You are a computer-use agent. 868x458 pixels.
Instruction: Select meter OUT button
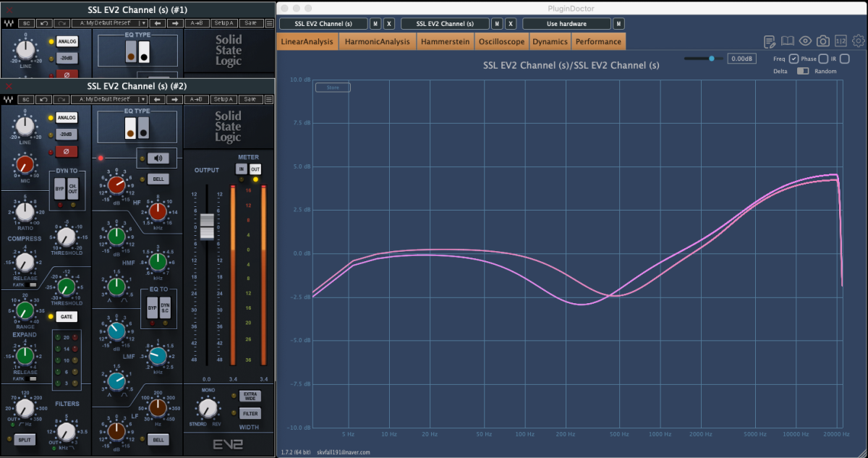tap(255, 169)
